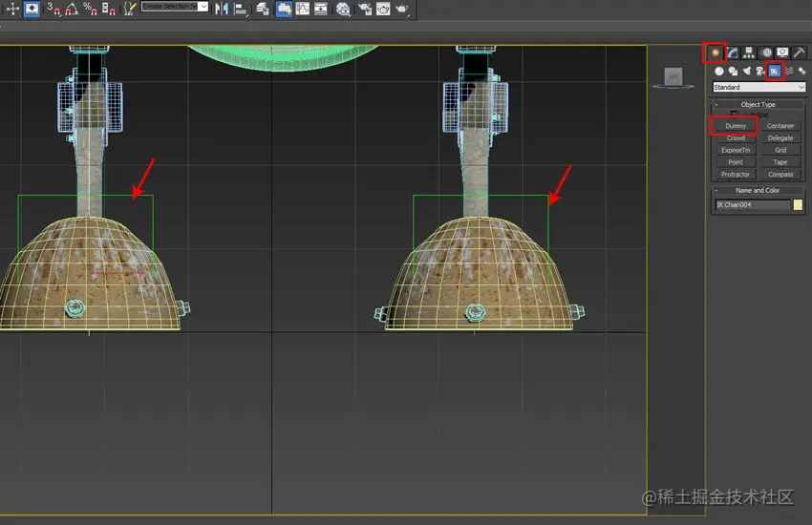The height and width of the screenshot is (525, 812).
Task: Switch to the Hierarchy panel tab
Action: (749, 52)
